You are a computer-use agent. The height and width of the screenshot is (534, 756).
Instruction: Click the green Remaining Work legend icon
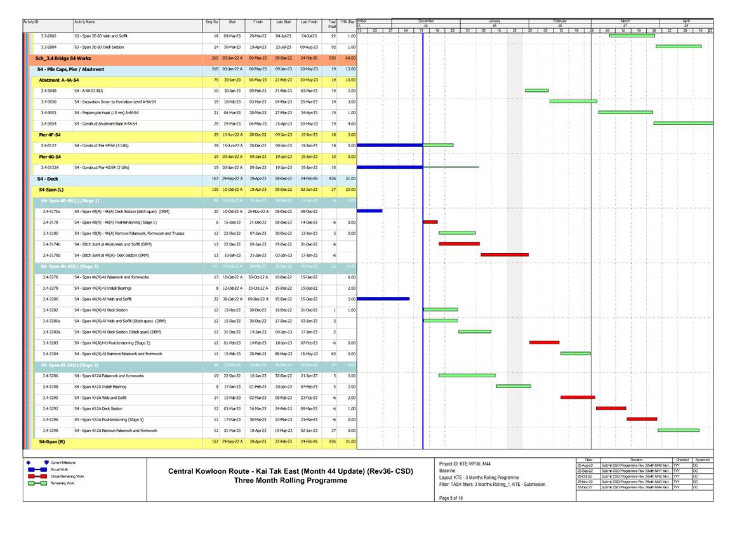point(38,483)
